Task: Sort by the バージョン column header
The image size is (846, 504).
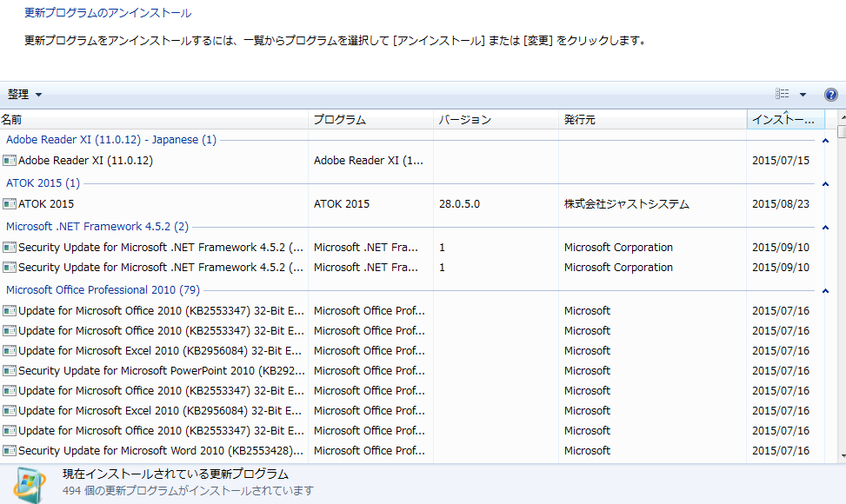Action: click(x=496, y=120)
